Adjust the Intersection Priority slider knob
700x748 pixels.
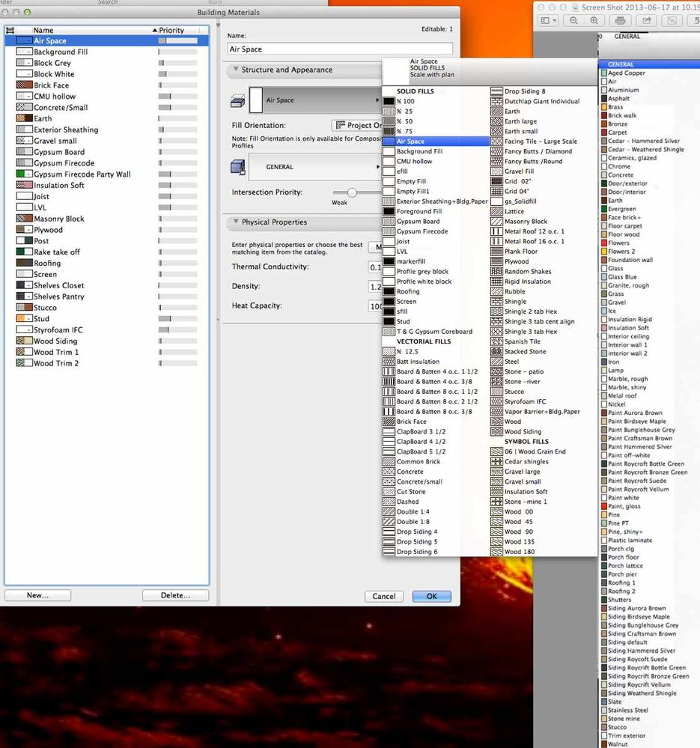(x=352, y=192)
